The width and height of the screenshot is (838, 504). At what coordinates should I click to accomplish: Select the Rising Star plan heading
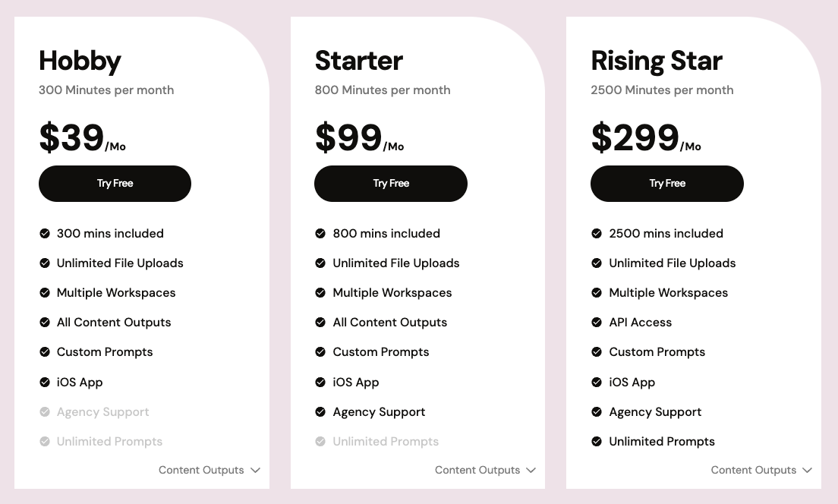pyautogui.click(x=657, y=61)
